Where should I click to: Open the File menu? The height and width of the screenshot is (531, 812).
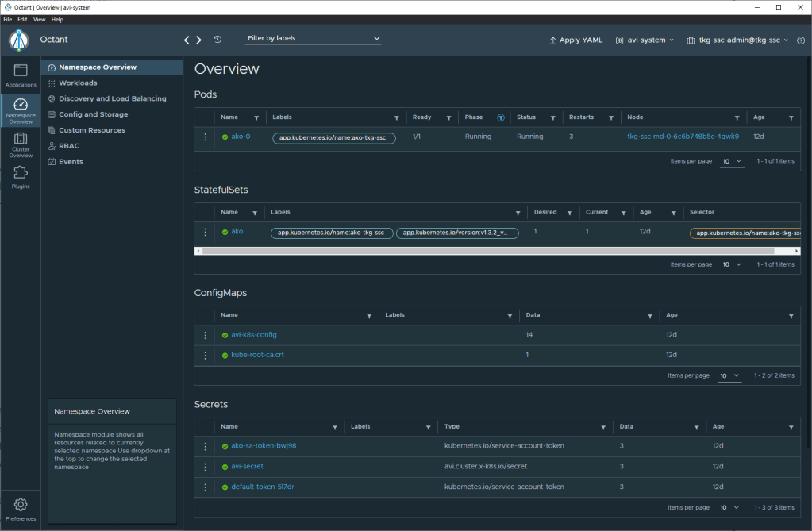(x=7, y=19)
